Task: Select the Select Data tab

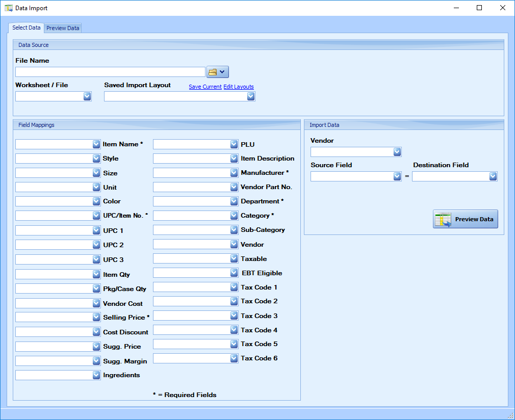Action: point(26,28)
